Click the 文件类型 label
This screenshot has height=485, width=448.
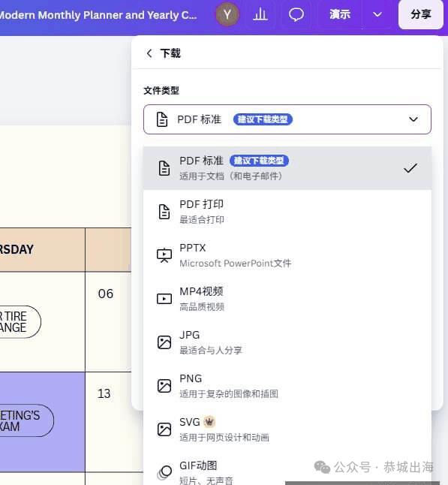pos(161,91)
